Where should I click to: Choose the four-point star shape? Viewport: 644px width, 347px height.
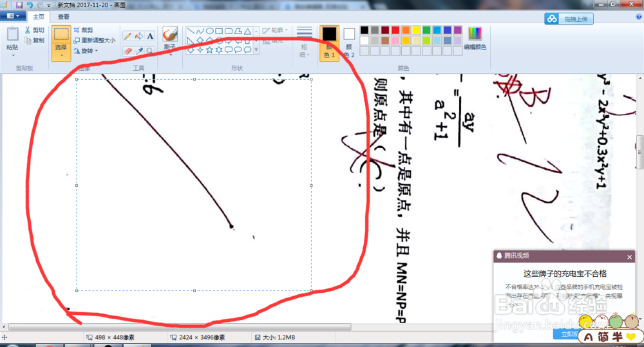[200, 50]
